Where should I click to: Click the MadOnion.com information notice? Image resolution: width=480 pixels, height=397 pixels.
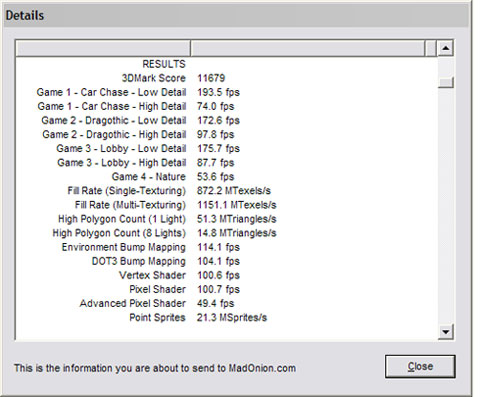[x=155, y=368]
